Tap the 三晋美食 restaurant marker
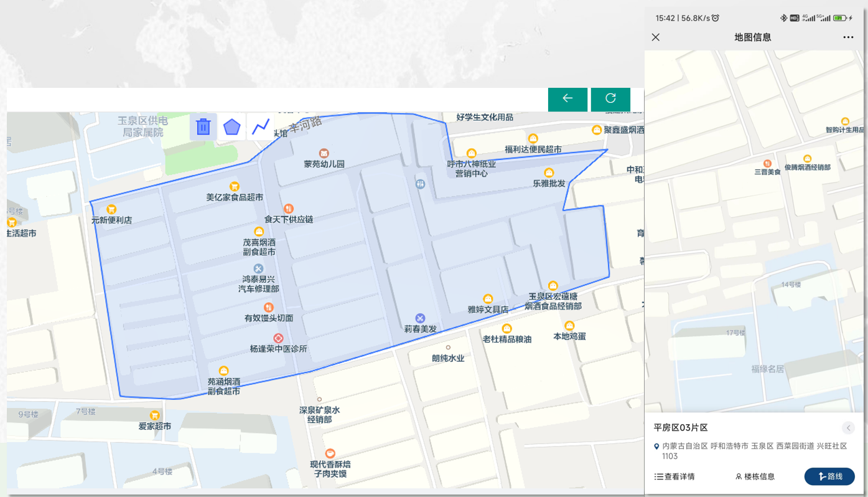The height and width of the screenshot is (497, 868). pos(767,161)
